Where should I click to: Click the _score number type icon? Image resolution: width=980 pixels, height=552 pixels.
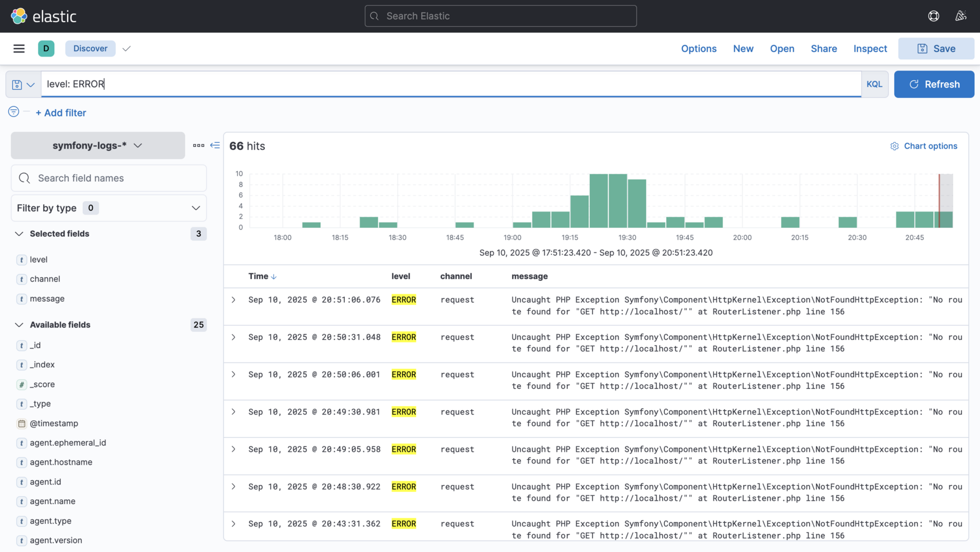click(22, 385)
